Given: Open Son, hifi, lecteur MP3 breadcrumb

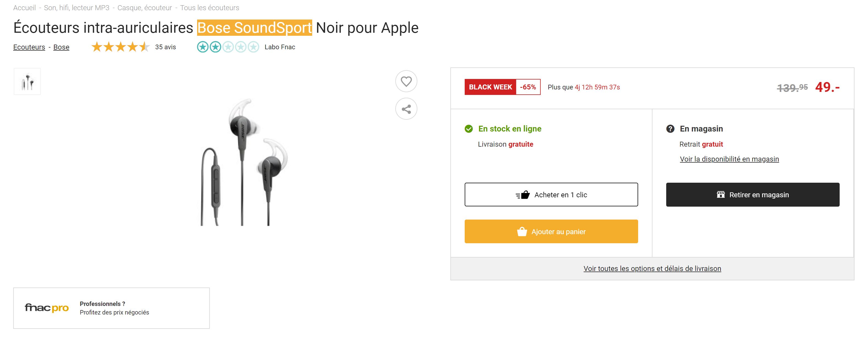Looking at the screenshot, I should point(77,8).
